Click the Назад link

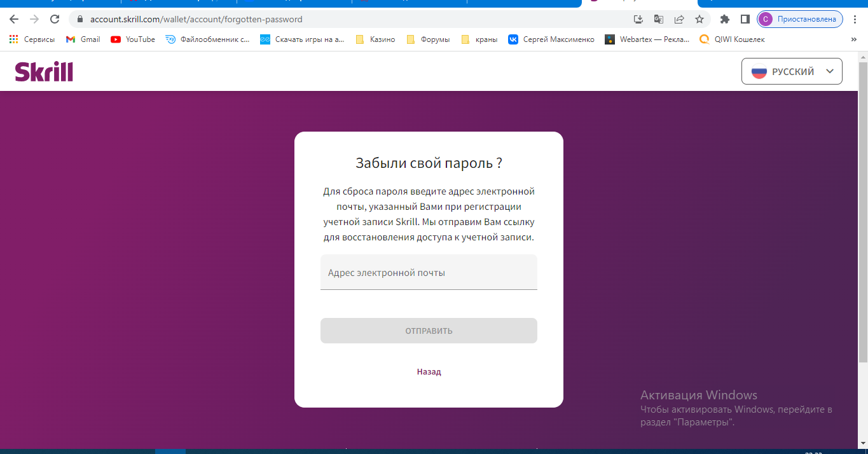(x=429, y=372)
